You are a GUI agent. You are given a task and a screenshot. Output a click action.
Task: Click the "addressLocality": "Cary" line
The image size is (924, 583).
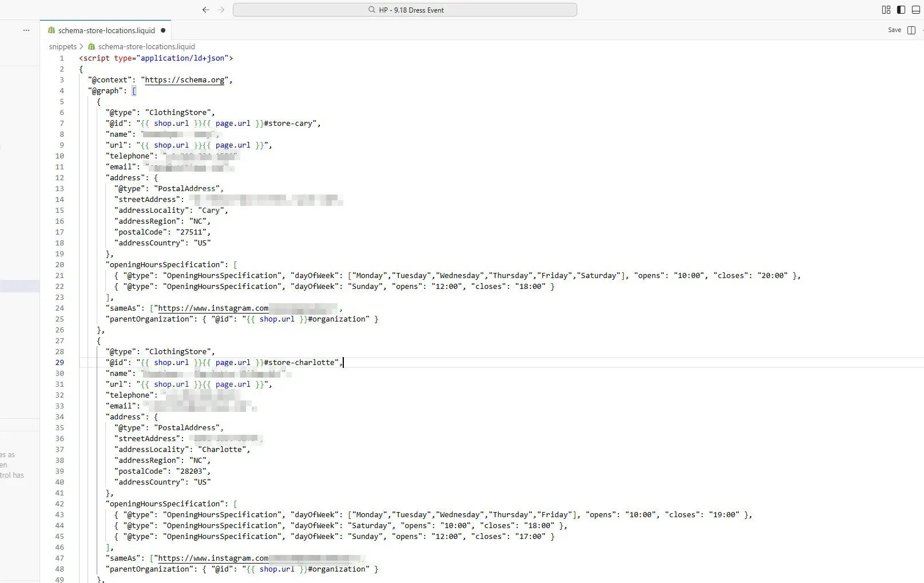(171, 211)
